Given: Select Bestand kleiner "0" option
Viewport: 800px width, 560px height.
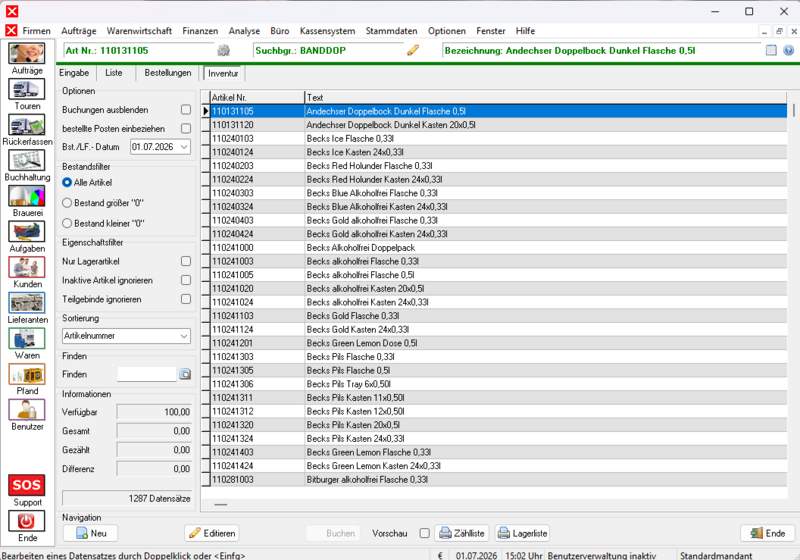Looking at the screenshot, I should point(67,223).
